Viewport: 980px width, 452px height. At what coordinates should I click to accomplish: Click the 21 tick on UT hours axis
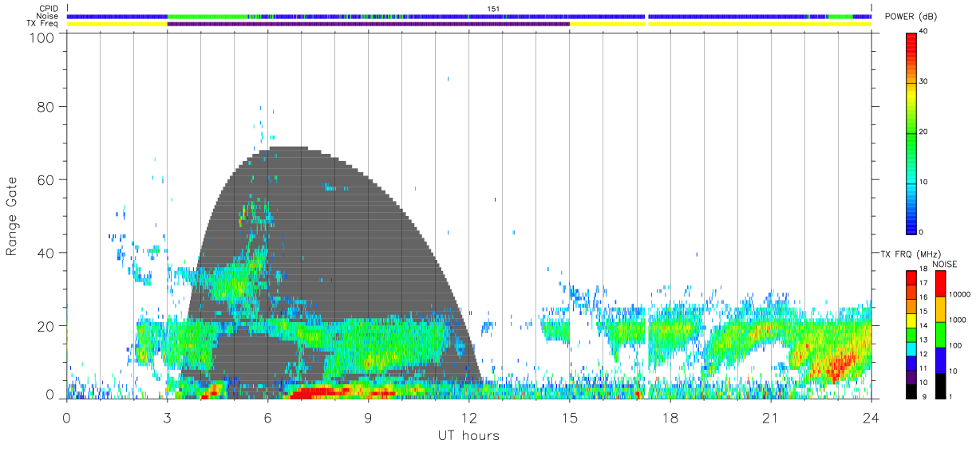(x=770, y=416)
